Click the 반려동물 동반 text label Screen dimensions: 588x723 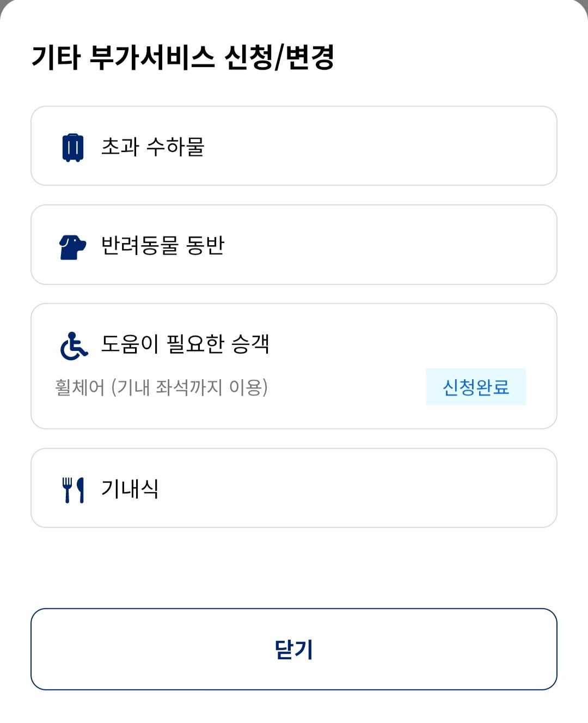[163, 245]
